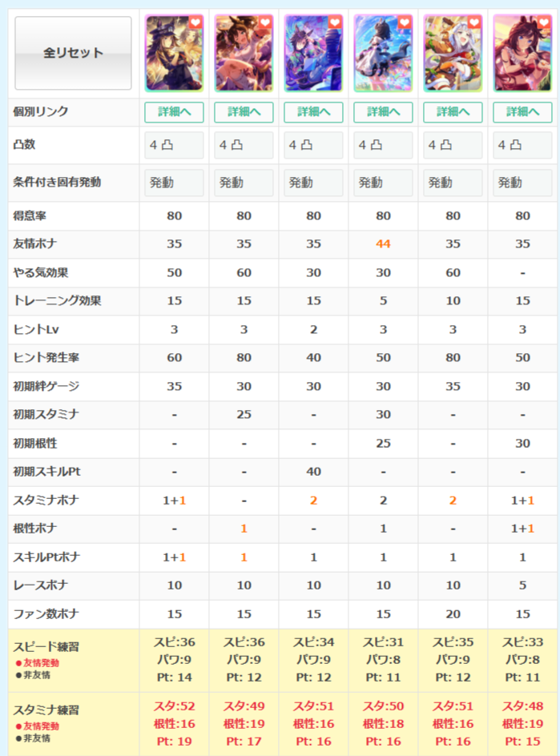The height and width of the screenshot is (756, 560).
Task: Click the heart icon on the fifth card
Action: [x=474, y=23]
